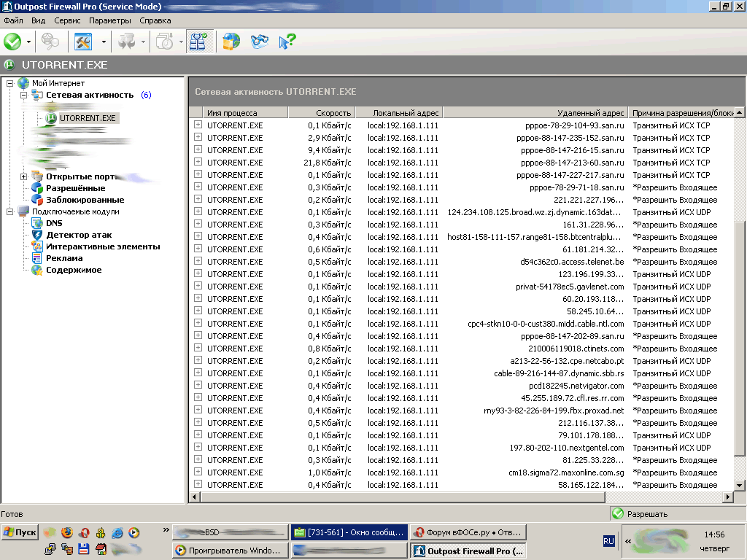The image size is (747, 560).
Task: Select Реклама in the plugins tree
Action: pyautogui.click(x=64, y=258)
